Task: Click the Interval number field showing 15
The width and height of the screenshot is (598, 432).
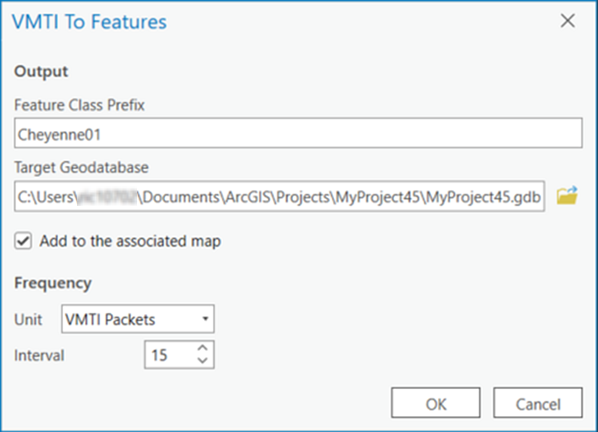Action: [x=171, y=355]
